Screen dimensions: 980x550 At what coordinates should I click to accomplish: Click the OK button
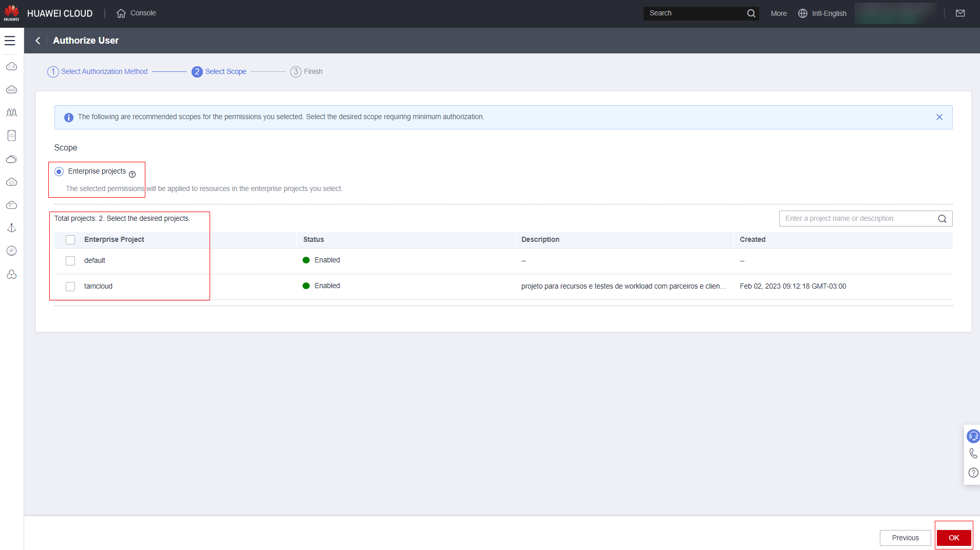[x=954, y=538]
